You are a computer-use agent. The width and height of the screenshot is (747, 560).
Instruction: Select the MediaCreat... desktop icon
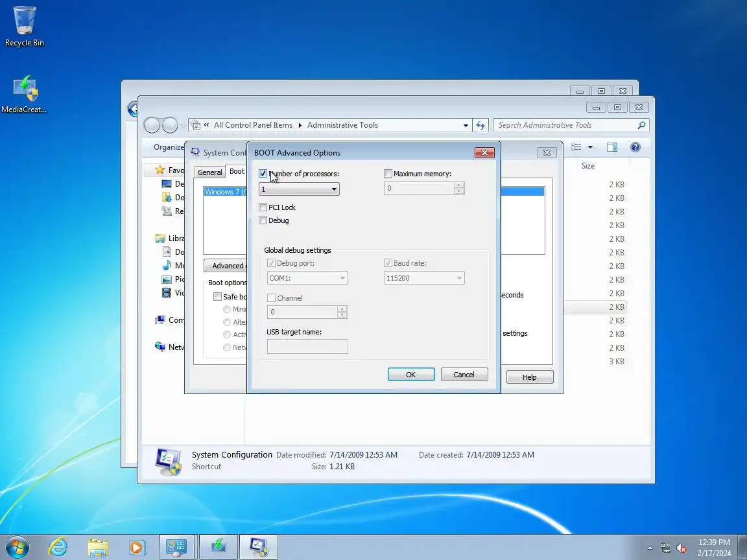(x=24, y=94)
